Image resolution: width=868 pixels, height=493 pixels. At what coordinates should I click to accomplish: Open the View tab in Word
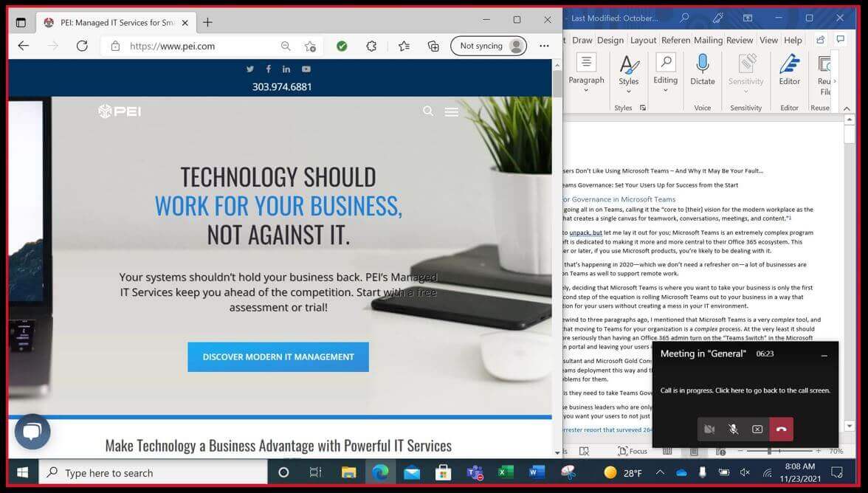coord(768,41)
